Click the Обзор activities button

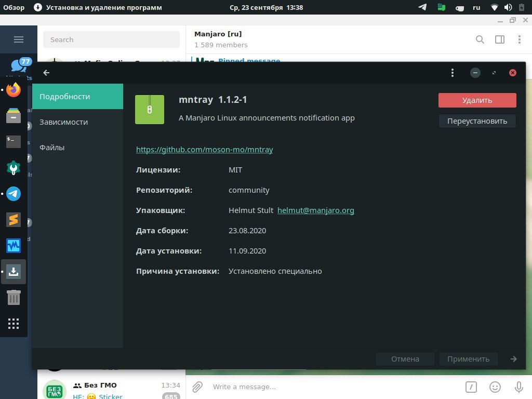[x=14, y=7]
